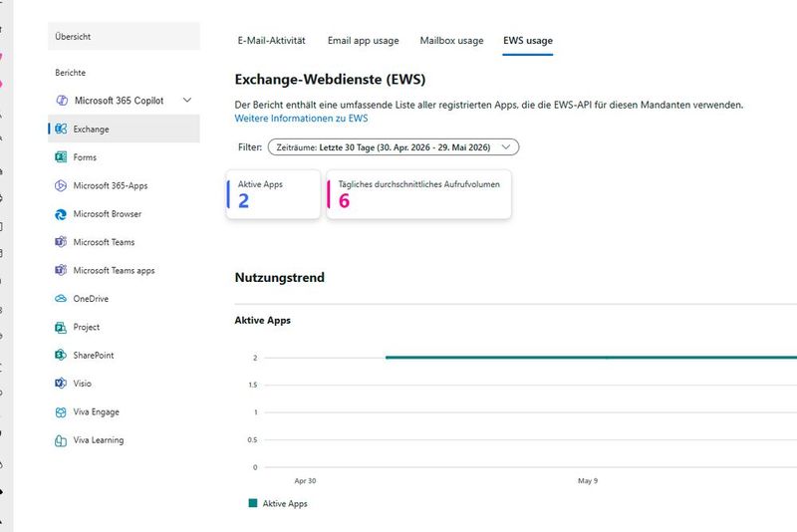Click the Exchange icon in sidebar
The height and width of the screenshot is (532, 797).
[61, 130]
